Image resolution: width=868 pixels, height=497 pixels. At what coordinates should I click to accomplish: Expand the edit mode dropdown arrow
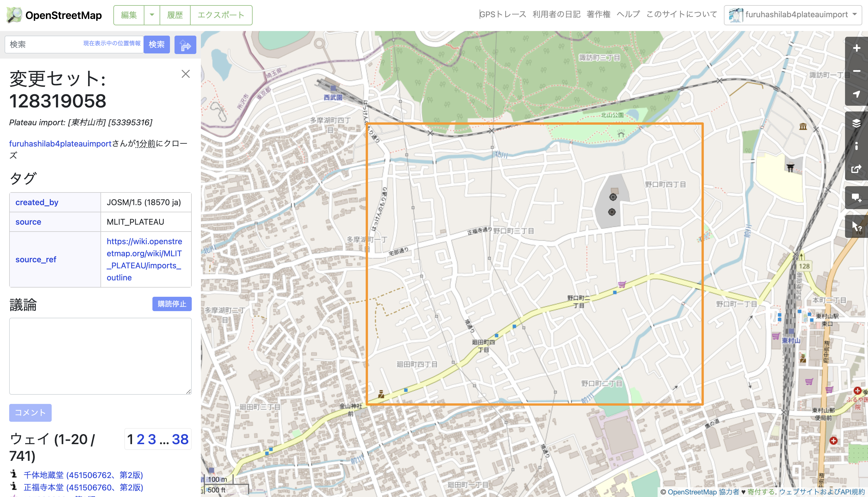click(x=152, y=15)
